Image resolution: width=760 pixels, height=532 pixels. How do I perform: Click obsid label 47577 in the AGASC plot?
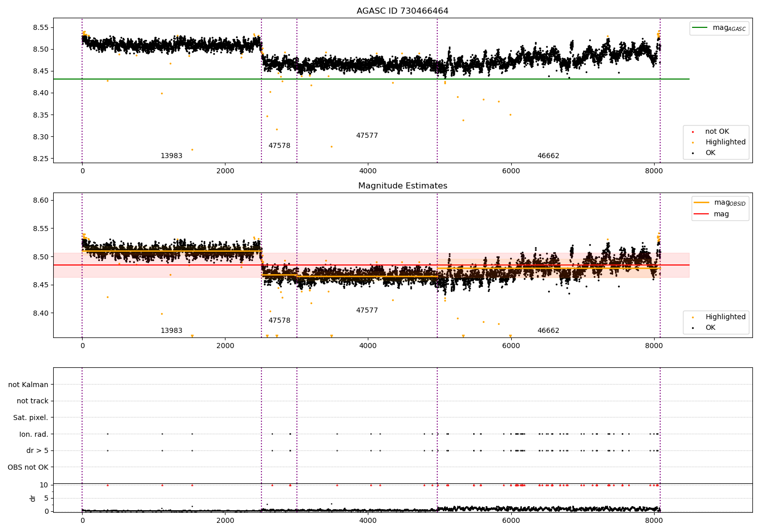pyautogui.click(x=367, y=136)
